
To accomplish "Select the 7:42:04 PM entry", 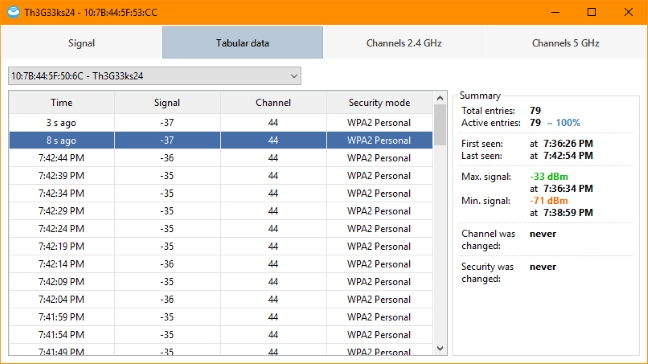I will click(221, 300).
